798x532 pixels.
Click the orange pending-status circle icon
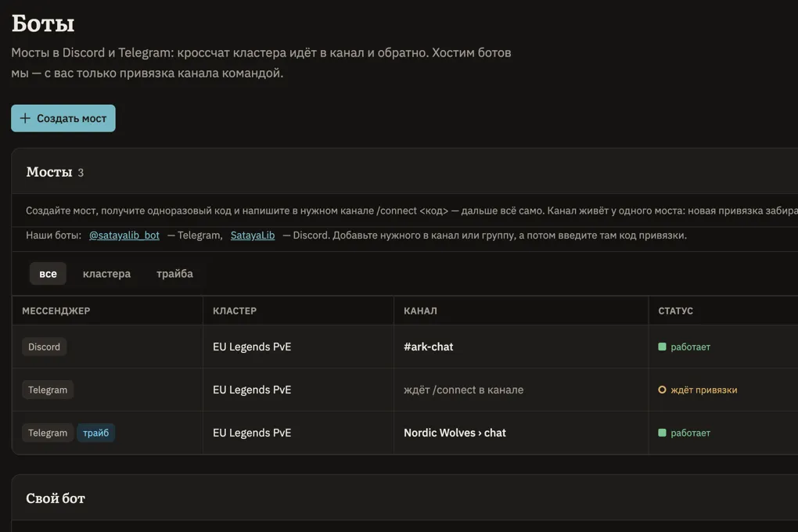(662, 390)
